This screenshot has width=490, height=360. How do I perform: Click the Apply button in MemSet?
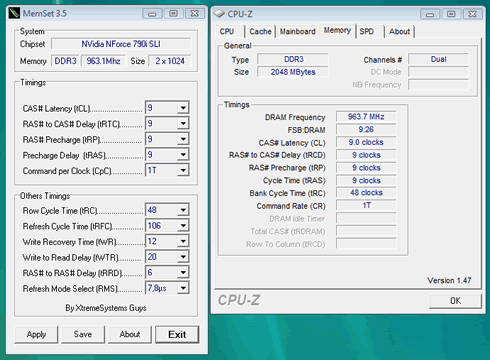coord(36,334)
